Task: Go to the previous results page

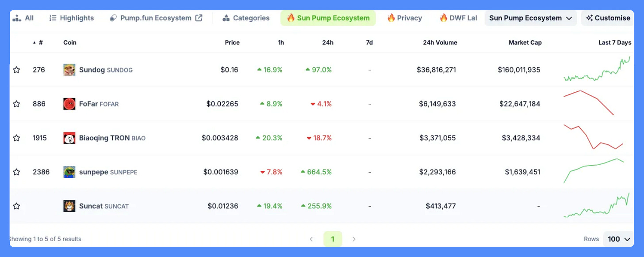Action: (x=311, y=239)
